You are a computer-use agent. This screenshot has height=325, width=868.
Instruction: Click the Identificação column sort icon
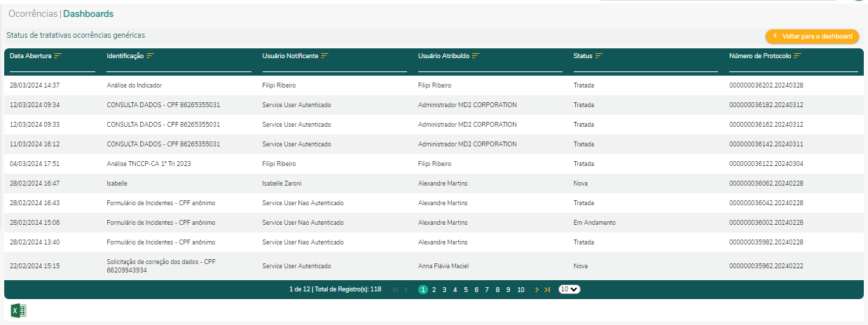click(x=151, y=56)
